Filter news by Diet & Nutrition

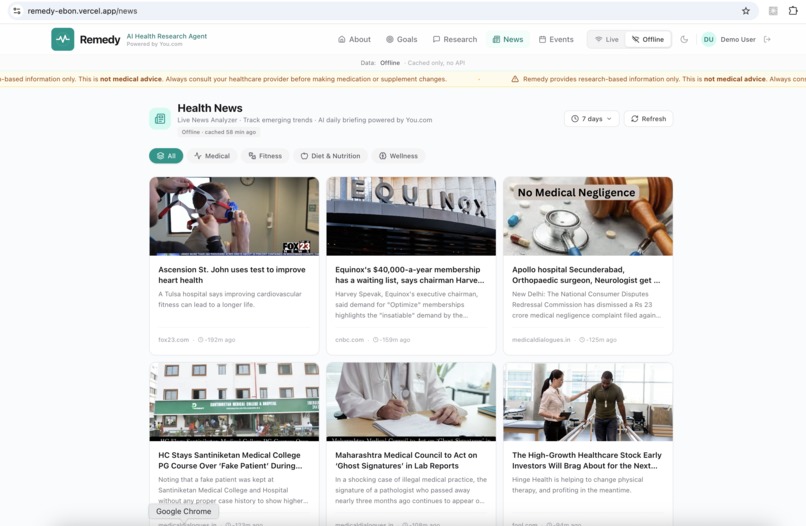pyautogui.click(x=331, y=156)
